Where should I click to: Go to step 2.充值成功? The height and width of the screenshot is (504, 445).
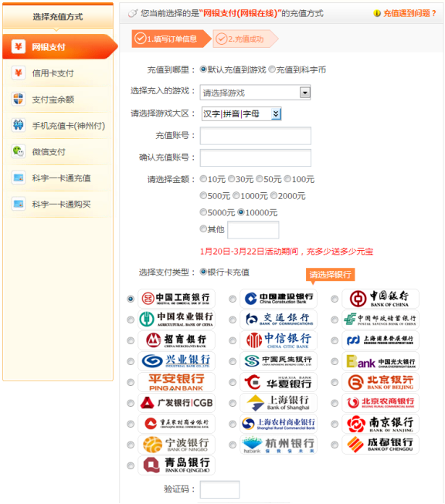pyautogui.click(x=245, y=39)
